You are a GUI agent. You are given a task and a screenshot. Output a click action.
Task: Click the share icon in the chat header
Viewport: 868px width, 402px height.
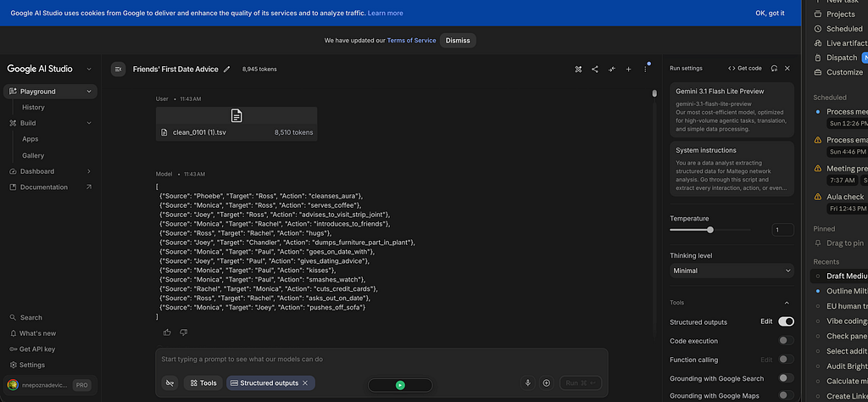click(x=594, y=70)
